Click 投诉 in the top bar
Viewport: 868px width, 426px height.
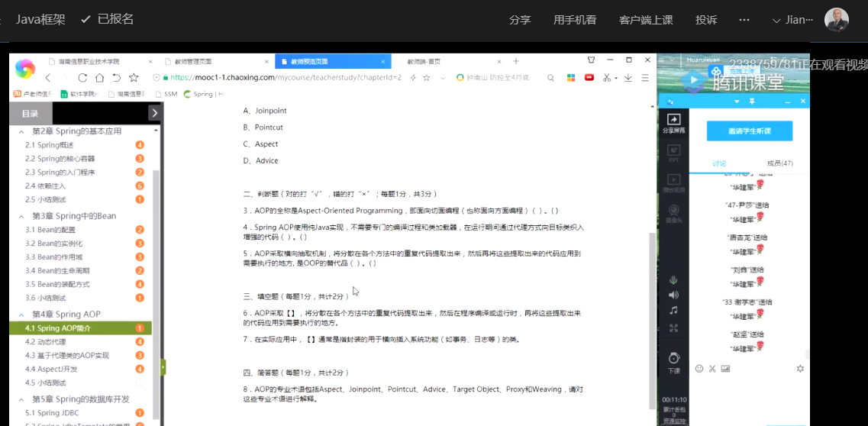(706, 20)
